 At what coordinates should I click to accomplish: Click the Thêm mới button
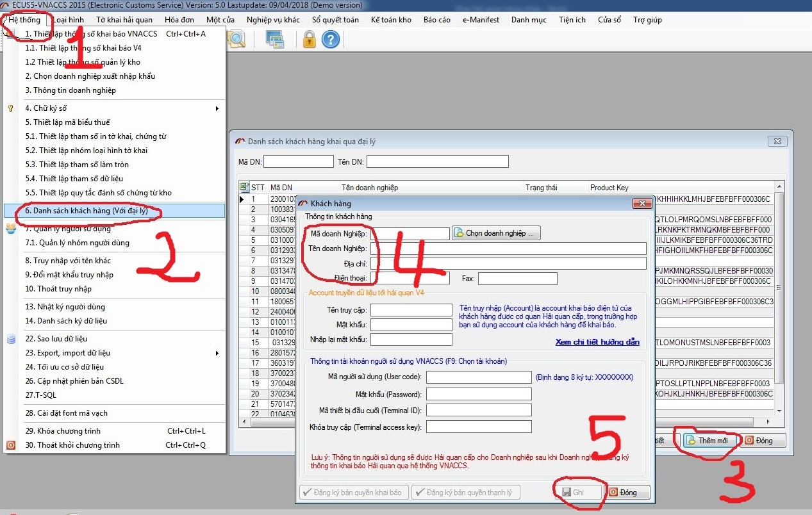(707, 441)
